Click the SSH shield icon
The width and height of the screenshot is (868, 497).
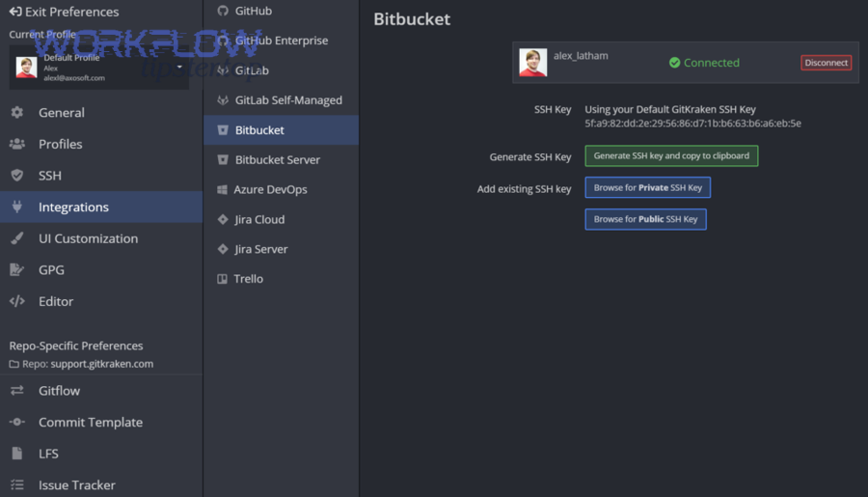[x=17, y=176]
